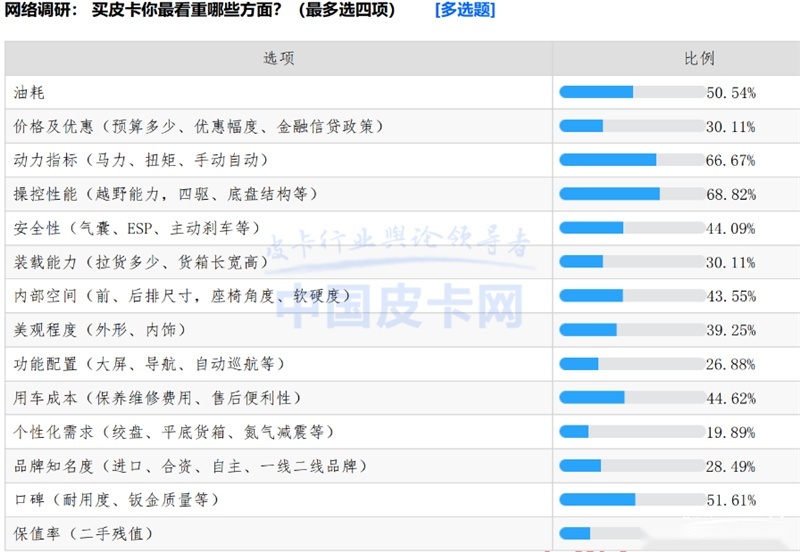Click the 选项 column header

[279, 58]
